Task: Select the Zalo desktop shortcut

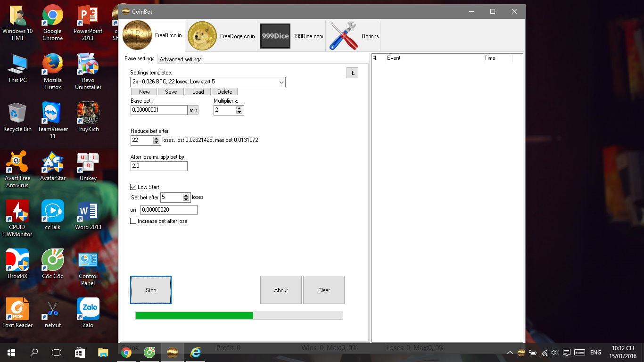Action: point(88,313)
